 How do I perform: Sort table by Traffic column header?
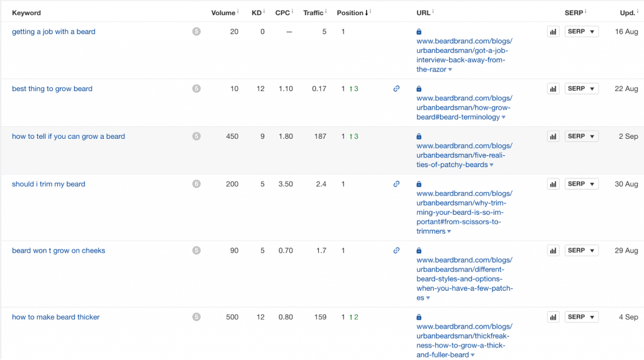313,13
